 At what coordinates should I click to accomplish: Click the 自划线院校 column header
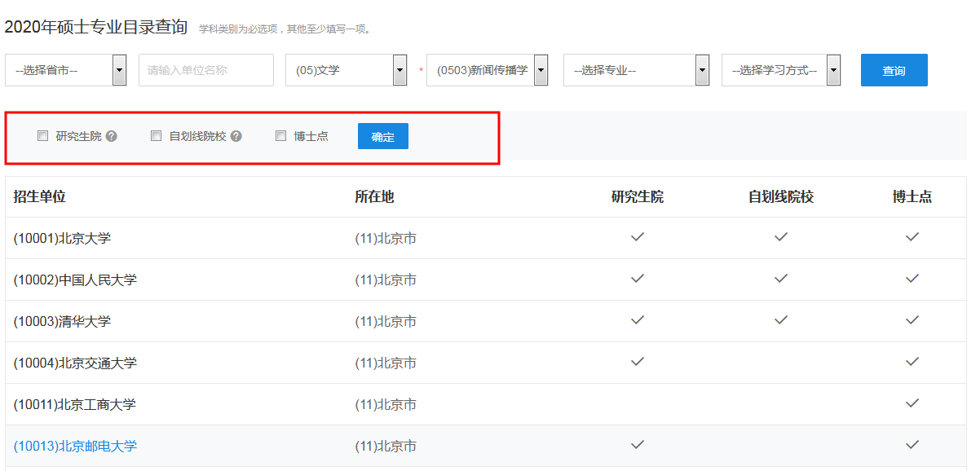click(x=781, y=197)
